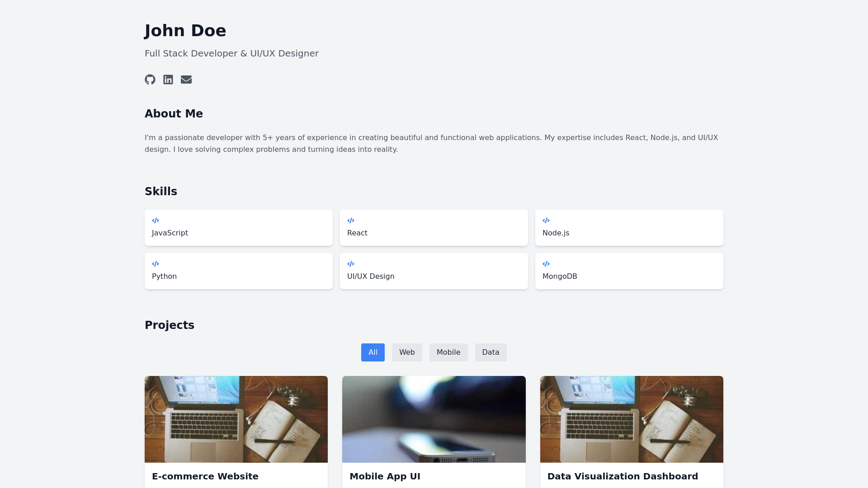Click the Data Visualization Dashboard title
Screen dimensions: 868x488
(623, 476)
